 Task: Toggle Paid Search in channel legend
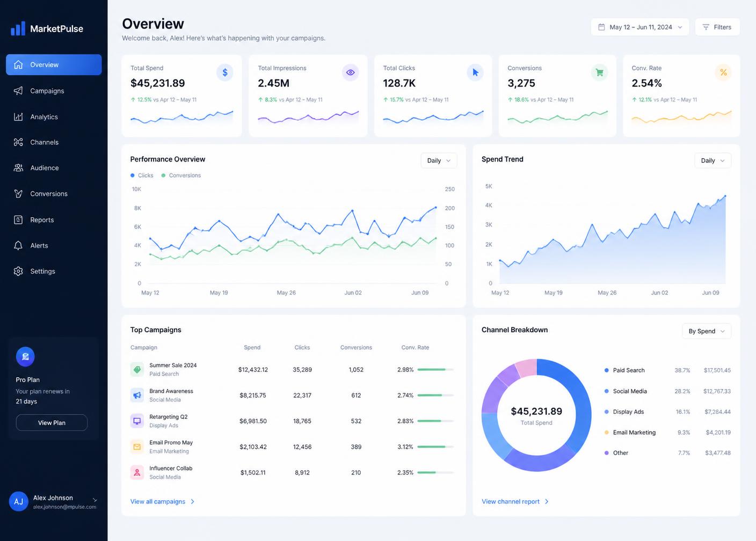click(624, 370)
